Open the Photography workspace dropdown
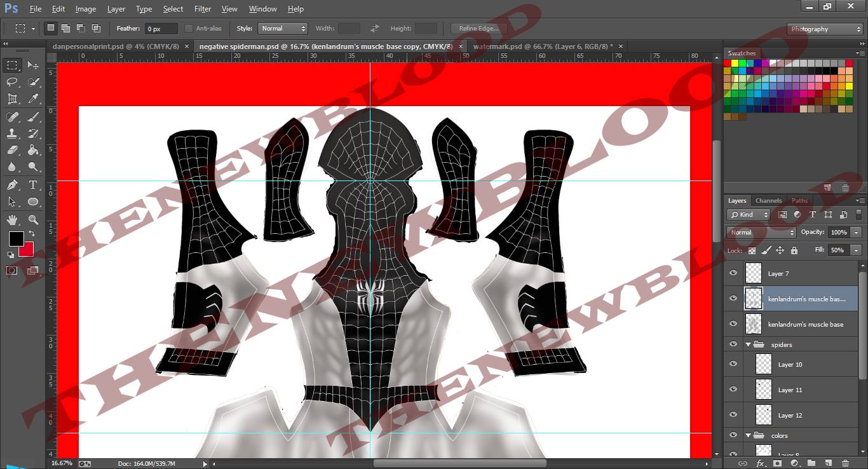 (x=825, y=29)
